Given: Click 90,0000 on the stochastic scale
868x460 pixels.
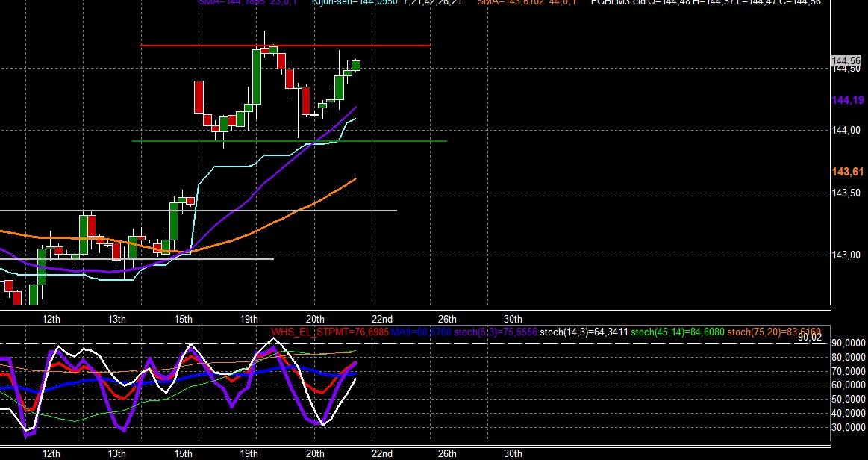Looking at the screenshot, I should pyautogui.click(x=849, y=344).
